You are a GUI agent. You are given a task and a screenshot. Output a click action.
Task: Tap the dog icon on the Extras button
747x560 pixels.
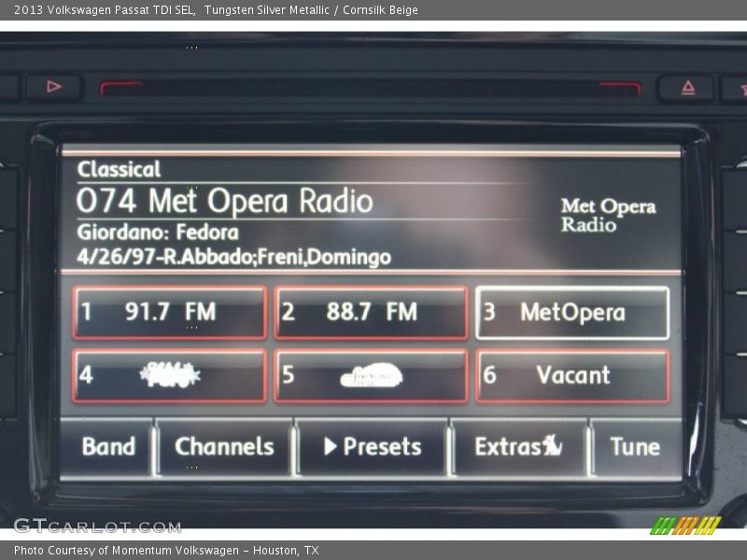pyautogui.click(x=553, y=447)
